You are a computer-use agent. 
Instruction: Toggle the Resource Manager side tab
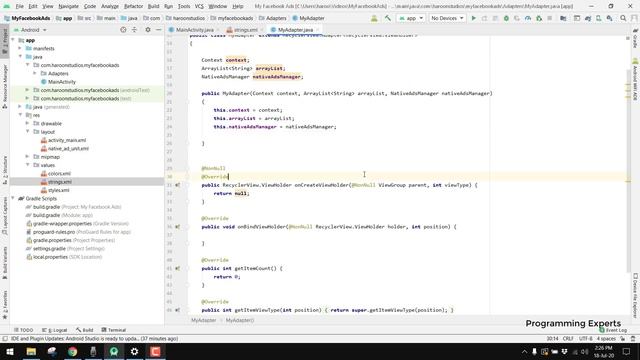[x=4, y=86]
